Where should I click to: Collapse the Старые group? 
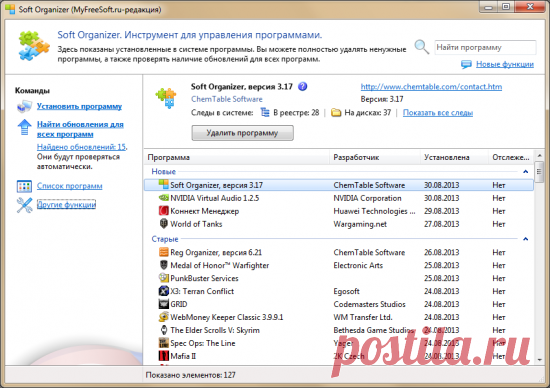525,239
